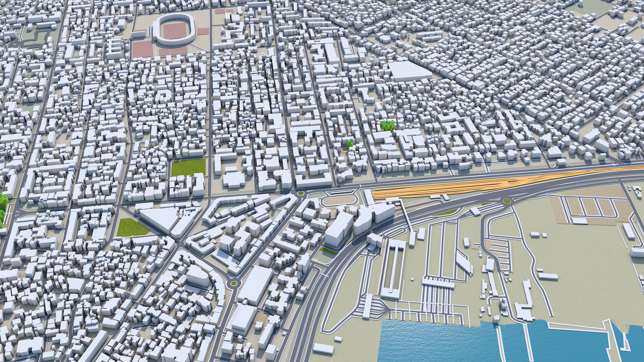Image resolution: width=644 pixels, height=362 pixels.
Task: Select the pink lot left of the stadium
Action: coord(142,49)
